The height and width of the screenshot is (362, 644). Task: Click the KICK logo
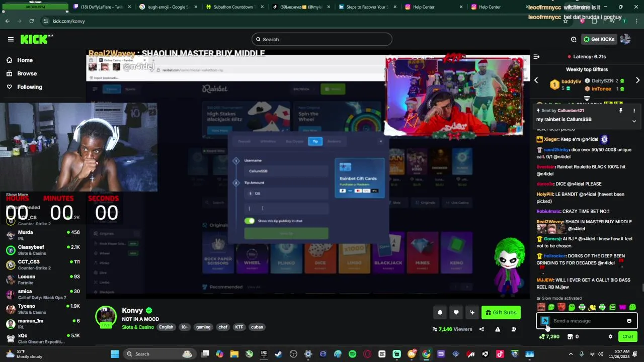(x=36, y=39)
